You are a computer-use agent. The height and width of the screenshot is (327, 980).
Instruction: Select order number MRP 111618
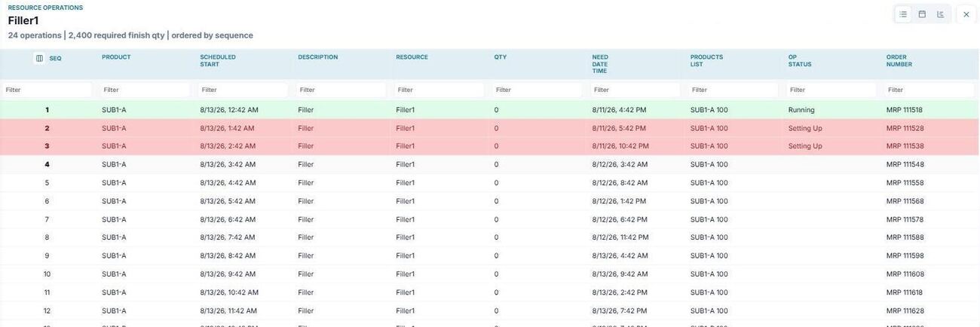point(904,292)
